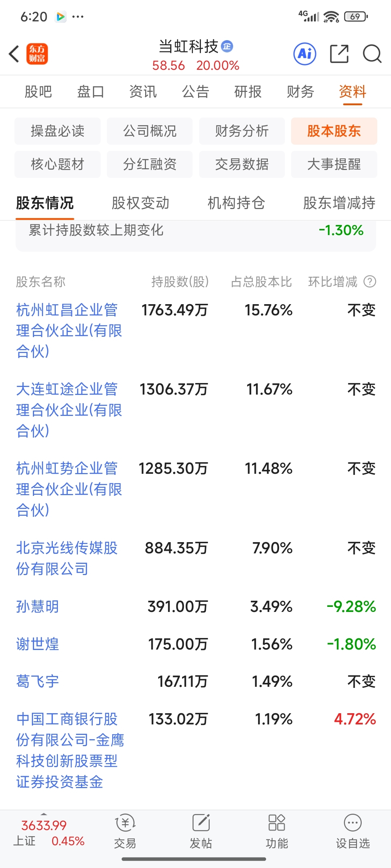391x868 pixels.
Task: Open shareholder 孙慧明 link
Action: 38,607
